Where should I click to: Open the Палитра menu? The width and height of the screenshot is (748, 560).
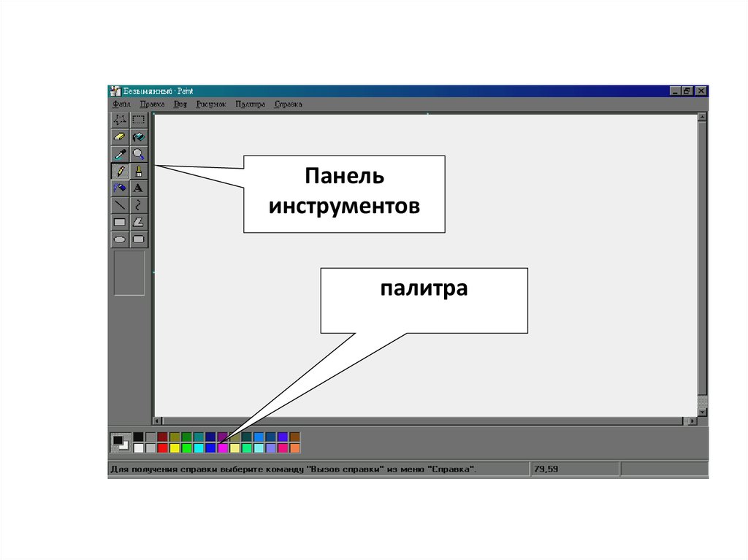click(x=250, y=104)
